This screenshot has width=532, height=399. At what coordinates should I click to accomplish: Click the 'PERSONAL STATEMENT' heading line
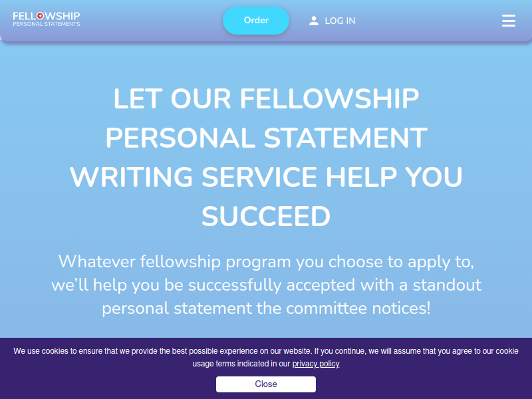[266, 138]
